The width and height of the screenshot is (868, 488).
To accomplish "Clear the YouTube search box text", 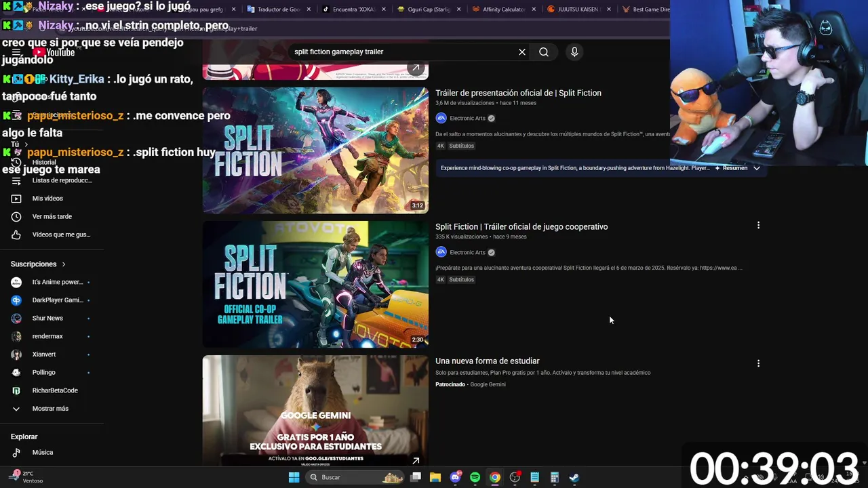I will click(522, 52).
